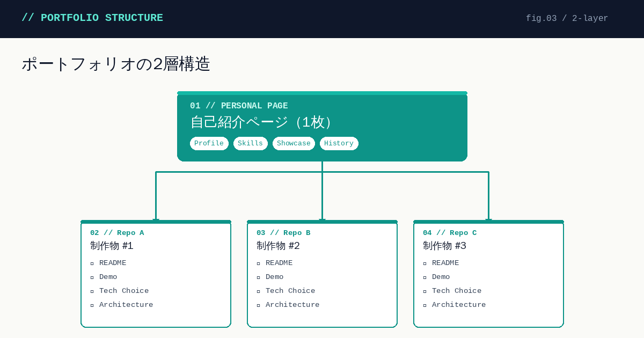
Task: Click the 'fig.03 / 2-layer' caption
Action: coord(567,18)
